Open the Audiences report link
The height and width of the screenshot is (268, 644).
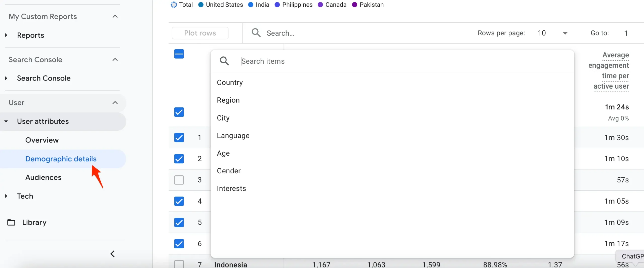click(43, 177)
